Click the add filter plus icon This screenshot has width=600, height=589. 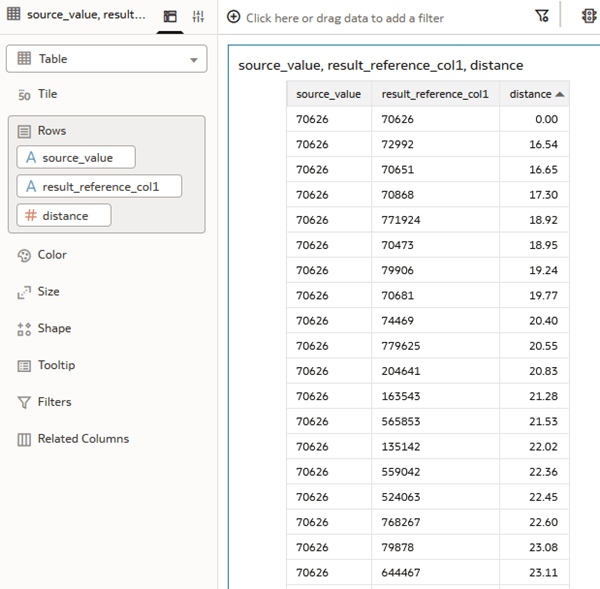tap(233, 17)
